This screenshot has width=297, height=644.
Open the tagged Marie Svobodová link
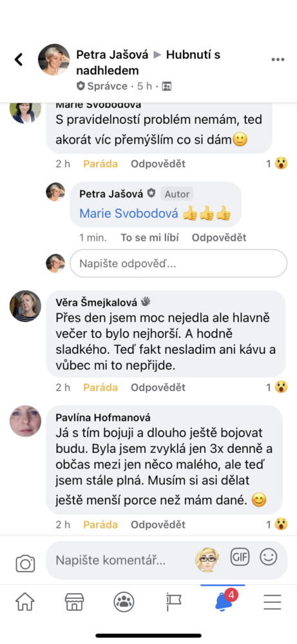click(x=129, y=214)
